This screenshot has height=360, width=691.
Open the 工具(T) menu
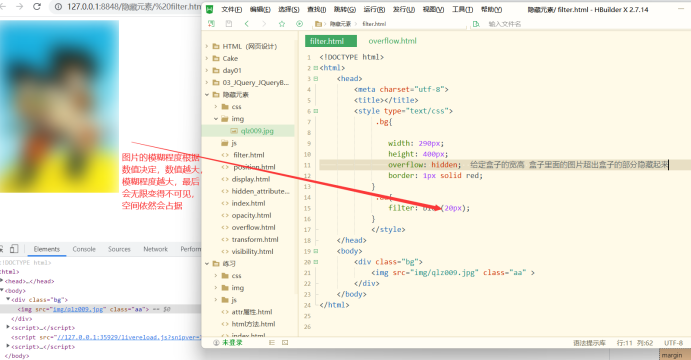[x=462, y=9]
